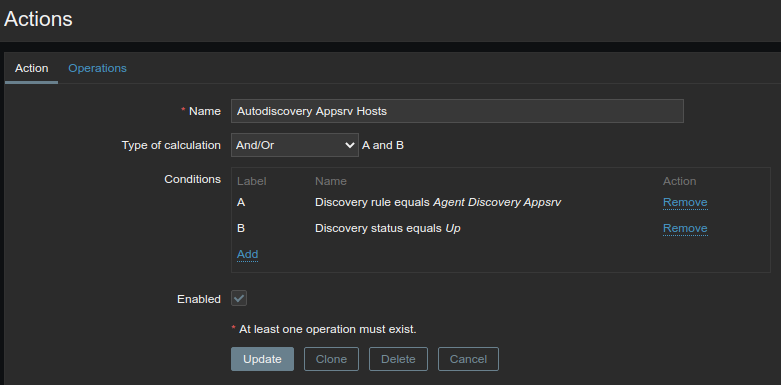Image resolution: width=781 pixels, height=385 pixels.
Task: Select the 'A and B' expression text
Action: [383, 145]
